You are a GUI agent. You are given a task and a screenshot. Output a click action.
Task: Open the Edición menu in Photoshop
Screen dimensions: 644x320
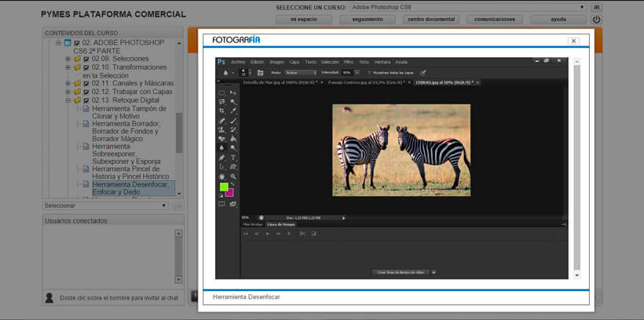click(257, 62)
